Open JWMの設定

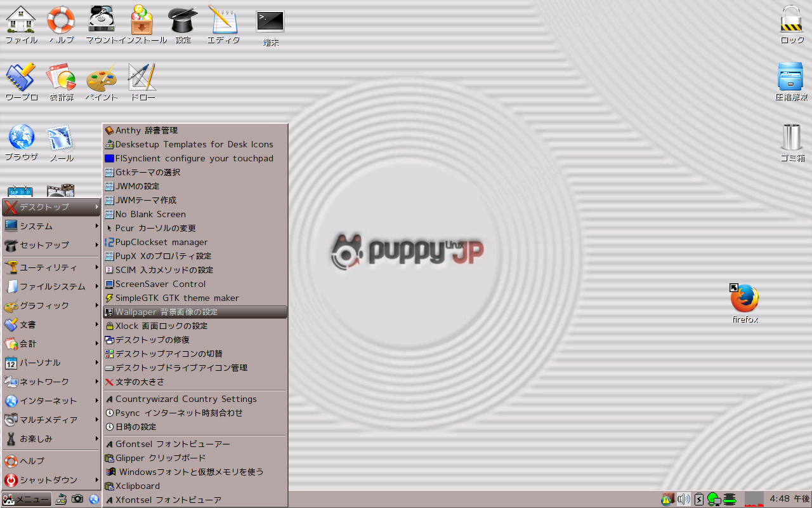195,186
